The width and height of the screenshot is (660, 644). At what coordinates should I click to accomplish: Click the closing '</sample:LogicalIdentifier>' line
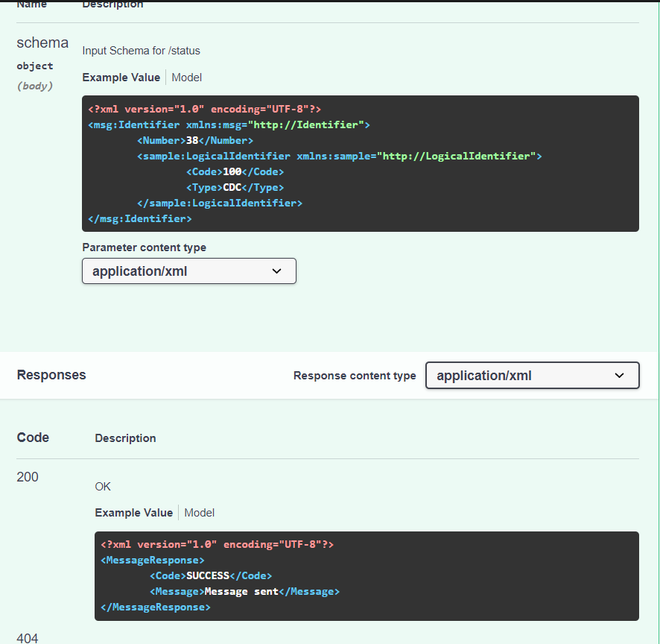(220, 203)
